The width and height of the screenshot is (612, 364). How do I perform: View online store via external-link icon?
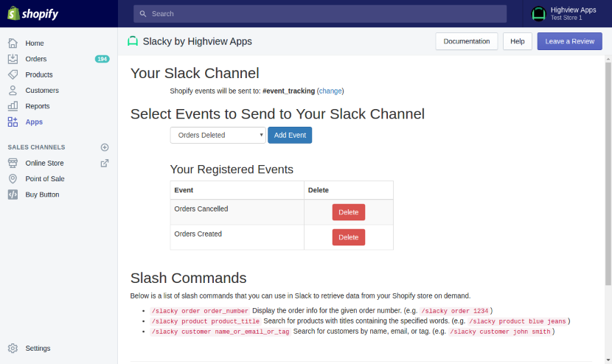point(105,163)
